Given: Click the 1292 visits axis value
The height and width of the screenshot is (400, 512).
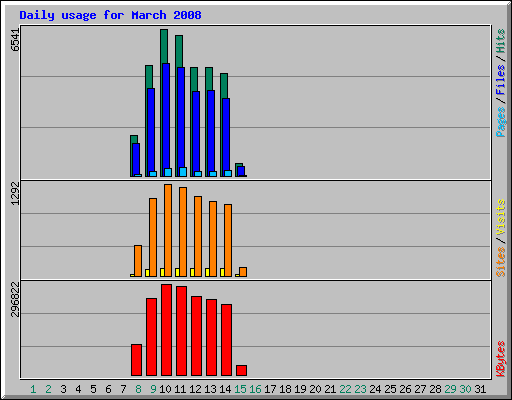Looking at the screenshot, I should point(15,193).
